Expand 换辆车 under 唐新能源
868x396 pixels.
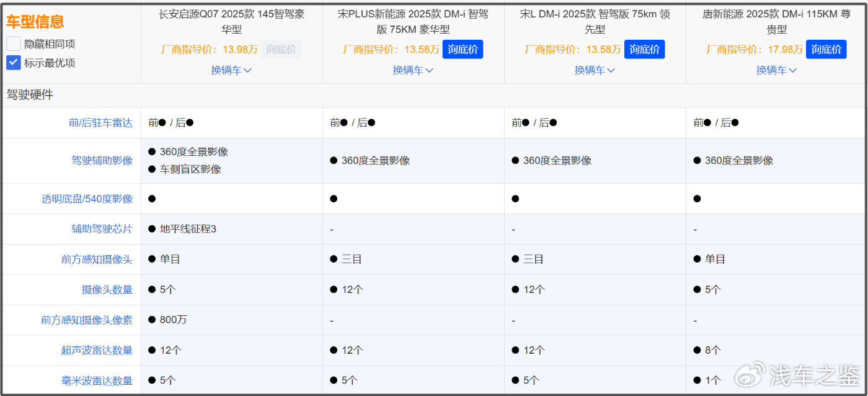coord(776,70)
